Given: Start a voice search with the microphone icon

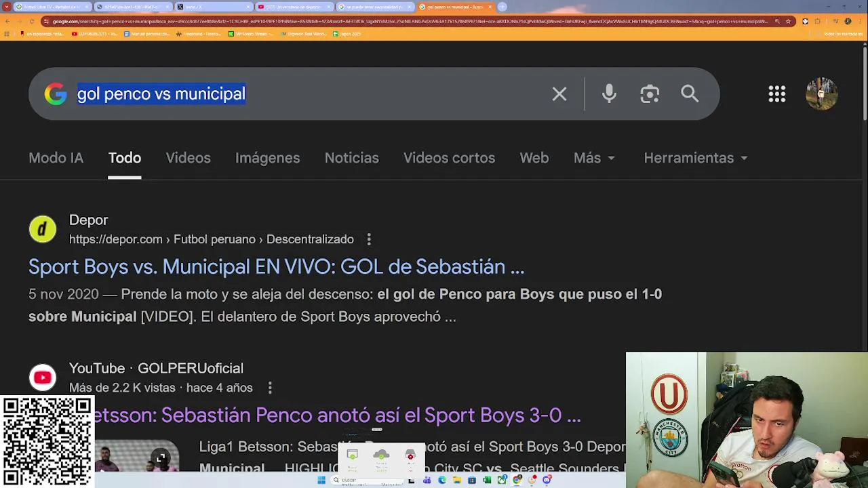Looking at the screenshot, I should [x=609, y=94].
